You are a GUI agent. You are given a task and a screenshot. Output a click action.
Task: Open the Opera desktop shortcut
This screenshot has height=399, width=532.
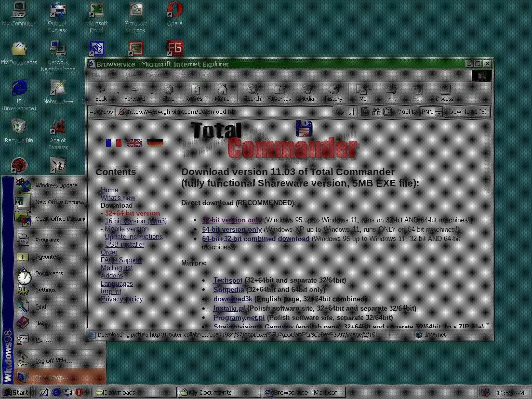coord(175,14)
